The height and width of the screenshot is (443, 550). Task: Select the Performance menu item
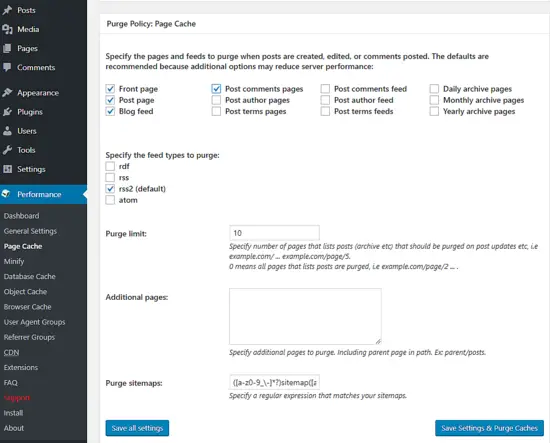[43, 194]
